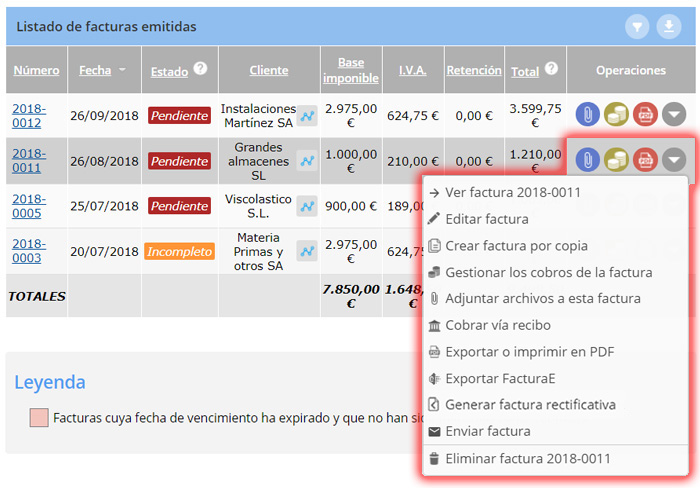
Task: Click base total 7.850,00 €
Action: (x=351, y=296)
